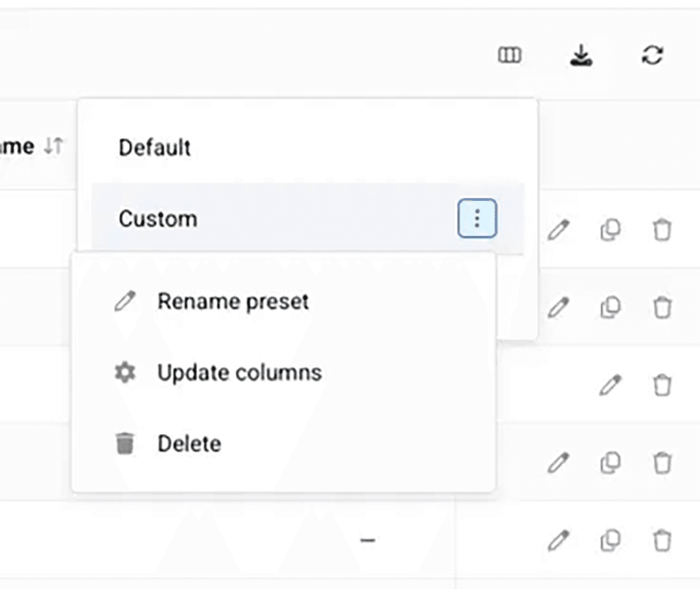The height and width of the screenshot is (589, 700).
Task: Delete the row that has no copy icon
Action: coord(662,385)
